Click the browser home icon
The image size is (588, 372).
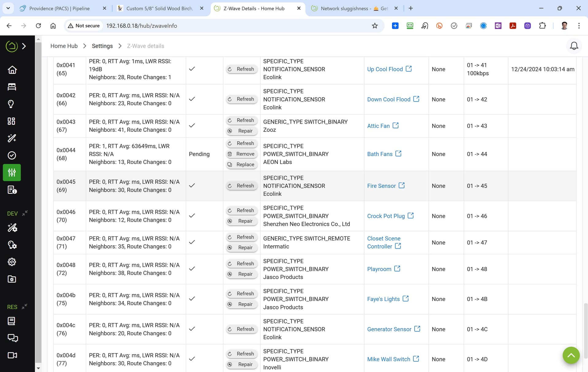click(53, 26)
